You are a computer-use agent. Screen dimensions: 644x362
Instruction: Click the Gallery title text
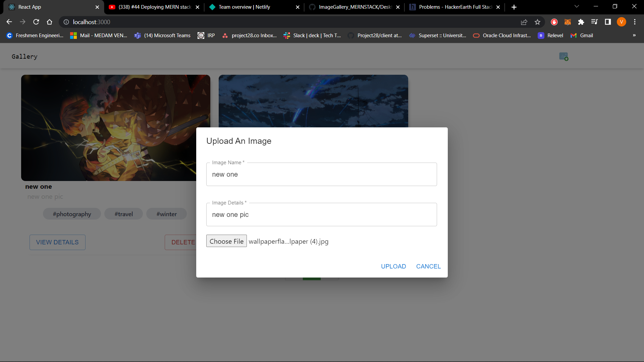(x=24, y=56)
